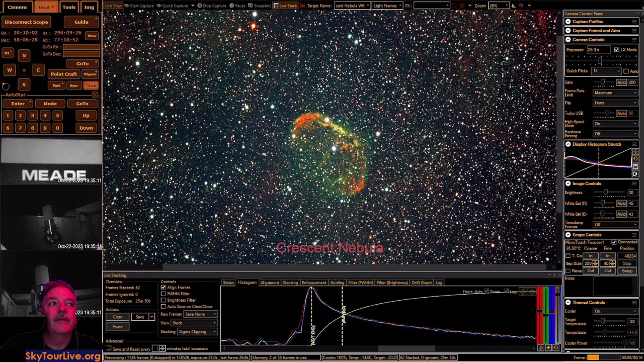
Task: Open the Stacking Sigma Clipping dropdown
Action: coord(197,332)
